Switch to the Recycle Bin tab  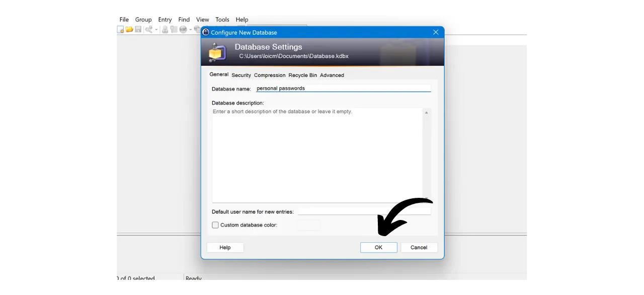pos(302,75)
